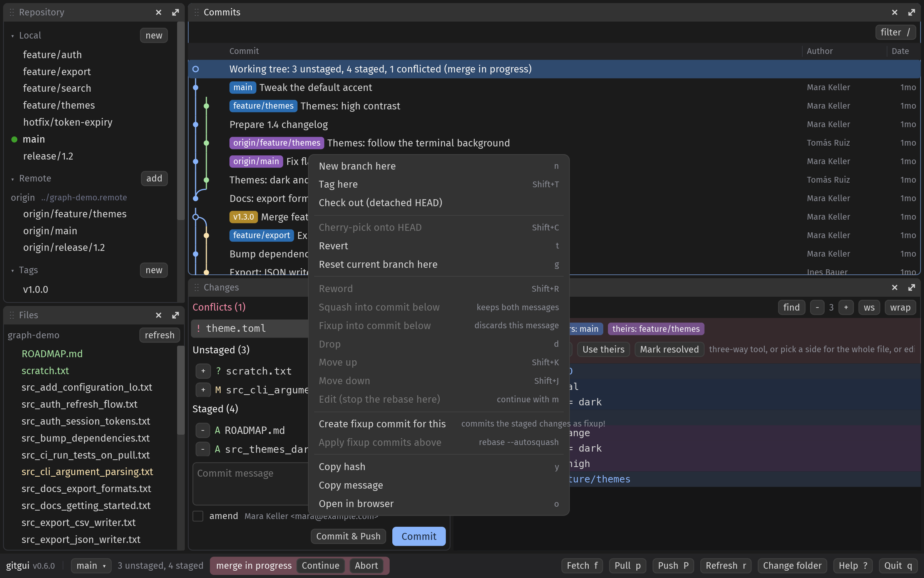924x578 pixels.
Task: Select the conflicted theme.toml file
Action: coord(249,328)
